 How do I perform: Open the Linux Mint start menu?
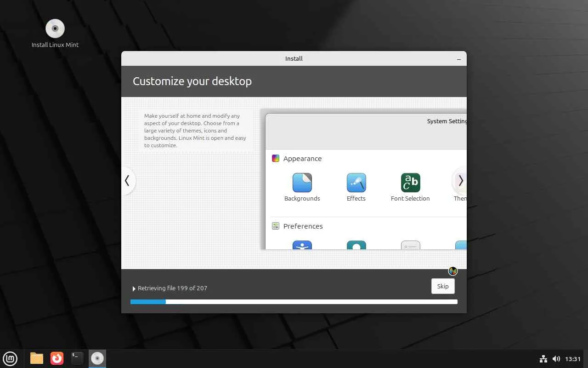click(10, 358)
